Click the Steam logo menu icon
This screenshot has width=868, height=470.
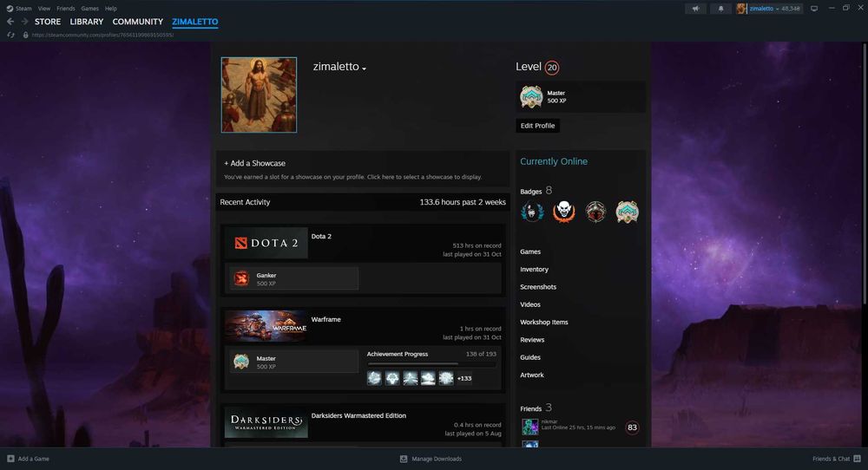(10, 9)
